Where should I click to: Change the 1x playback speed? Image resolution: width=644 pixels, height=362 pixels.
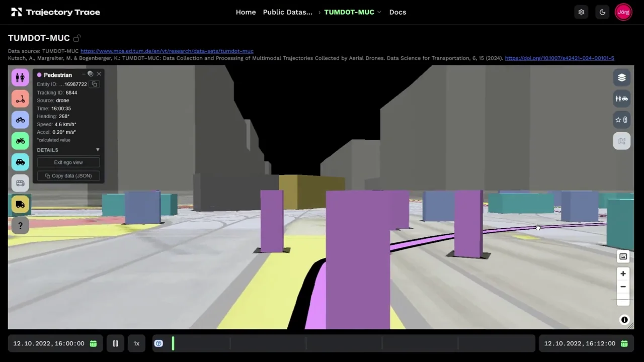pos(136,343)
